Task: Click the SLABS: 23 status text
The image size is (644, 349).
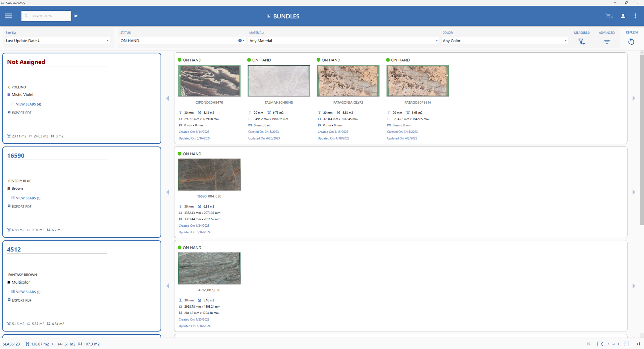Action: tap(11, 344)
